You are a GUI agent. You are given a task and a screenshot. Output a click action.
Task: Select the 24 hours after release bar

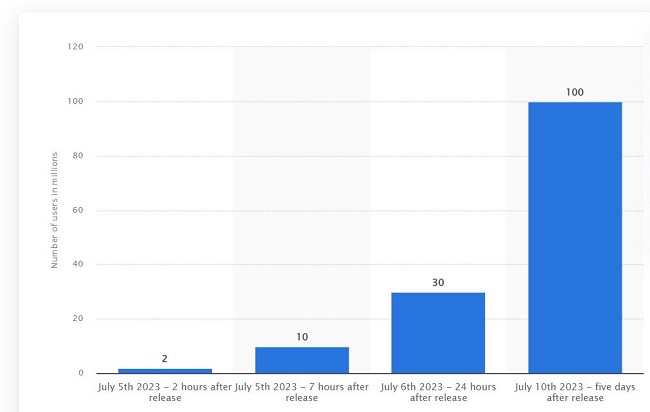(438, 333)
